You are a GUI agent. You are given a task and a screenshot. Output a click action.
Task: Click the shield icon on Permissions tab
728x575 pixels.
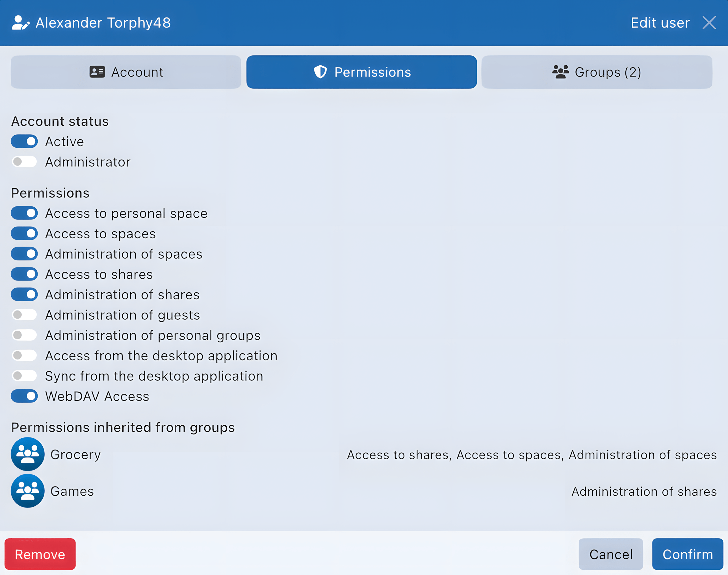coord(320,72)
